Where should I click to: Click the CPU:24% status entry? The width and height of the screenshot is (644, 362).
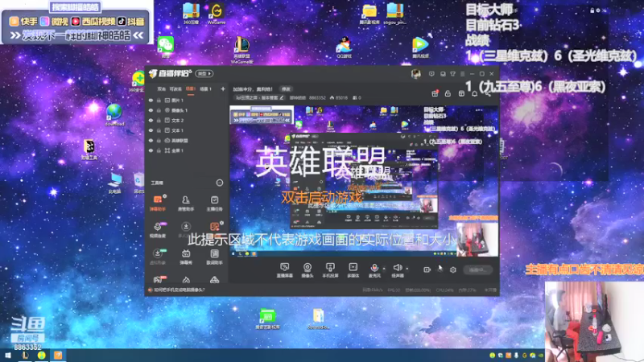pos(444,290)
